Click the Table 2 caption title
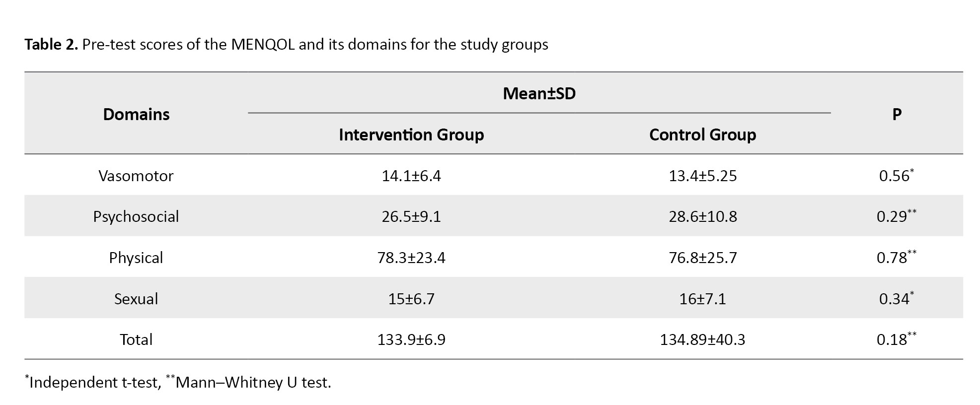 [286, 45]
